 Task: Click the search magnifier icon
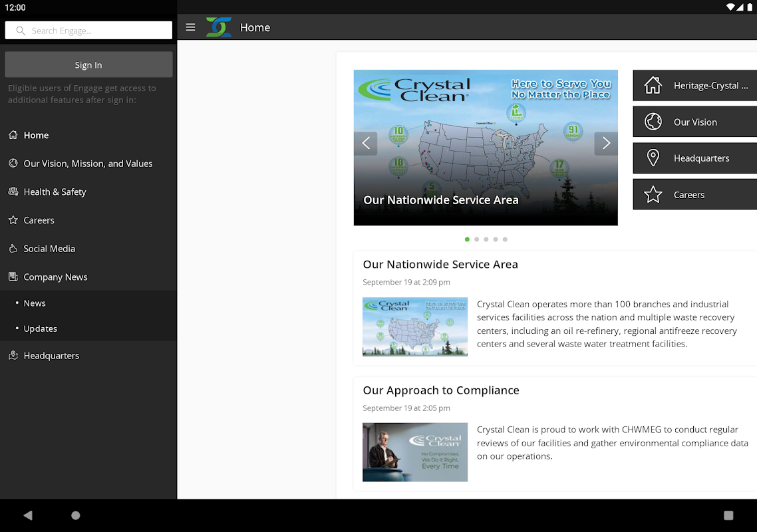tap(20, 31)
